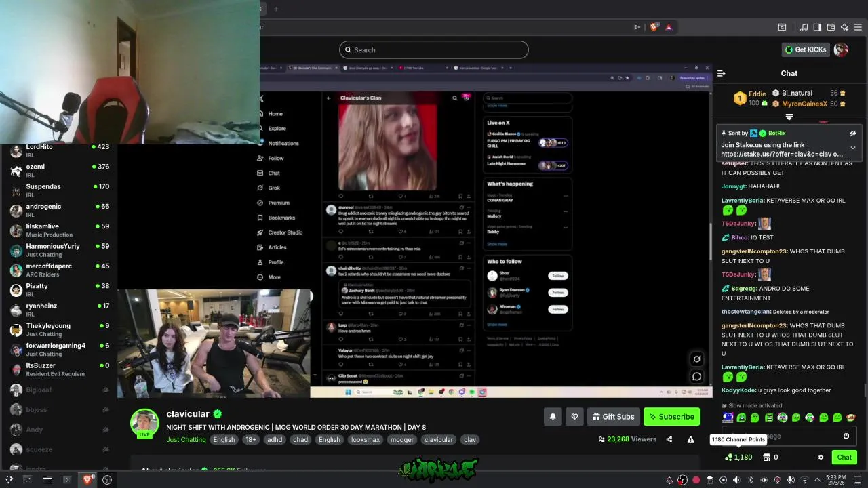This screenshot has width=868, height=488.
Task: Expand the hidden tray icons arrow
Action: [816, 480]
